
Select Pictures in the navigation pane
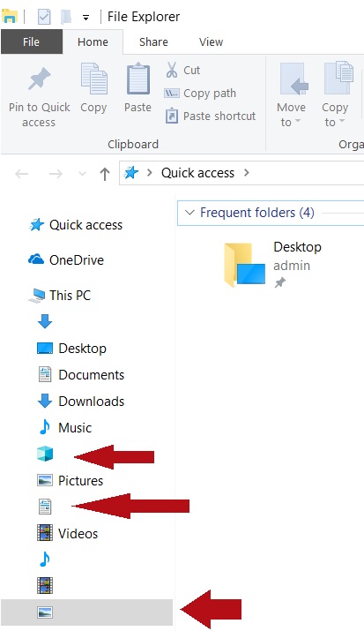[70, 480]
